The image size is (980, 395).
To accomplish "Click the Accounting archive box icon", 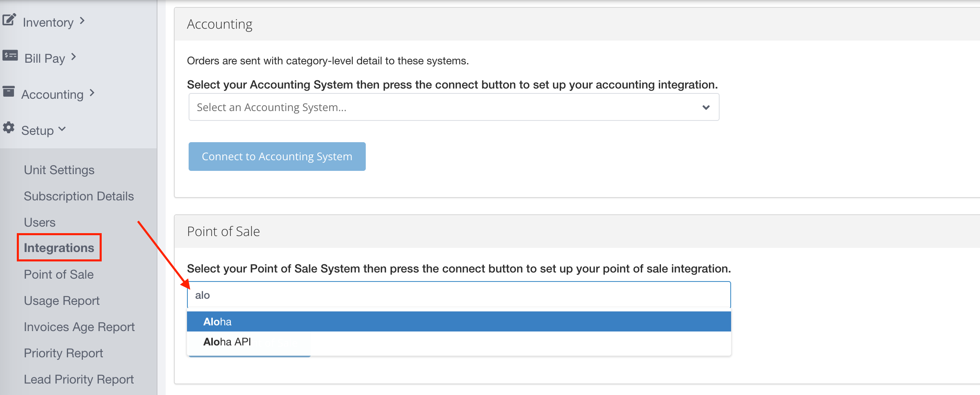I will point(9,91).
